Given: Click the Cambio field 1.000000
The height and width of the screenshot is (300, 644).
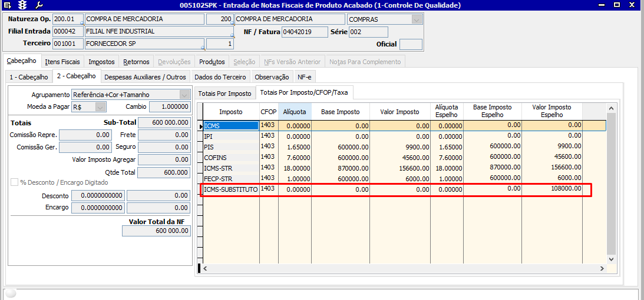Looking at the screenshot, I should 170,106.
